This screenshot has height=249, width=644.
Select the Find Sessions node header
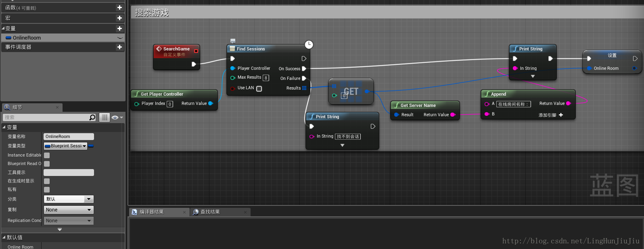click(x=268, y=49)
